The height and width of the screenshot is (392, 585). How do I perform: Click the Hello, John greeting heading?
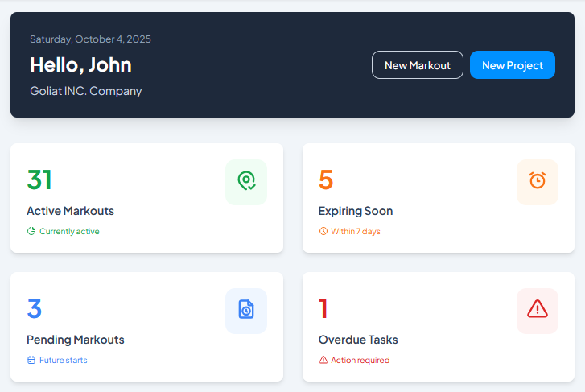point(80,64)
